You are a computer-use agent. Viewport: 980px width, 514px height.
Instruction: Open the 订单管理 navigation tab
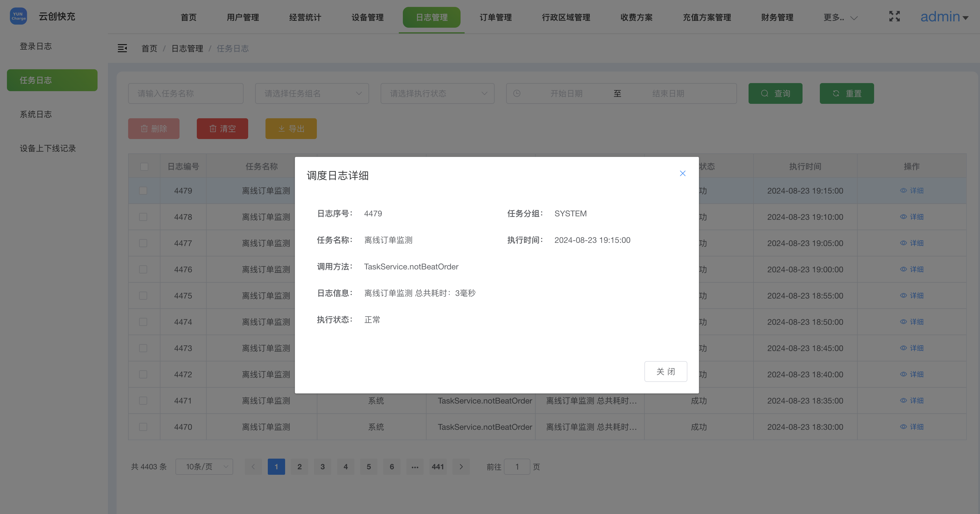tap(496, 18)
